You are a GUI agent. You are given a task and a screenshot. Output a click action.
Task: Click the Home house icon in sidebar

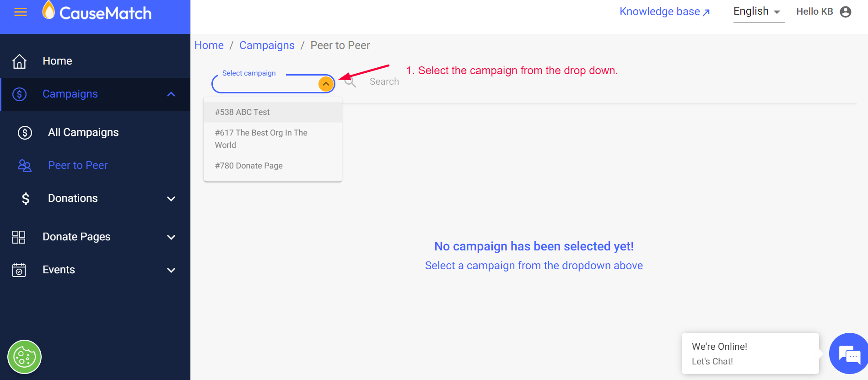pos(19,61)
